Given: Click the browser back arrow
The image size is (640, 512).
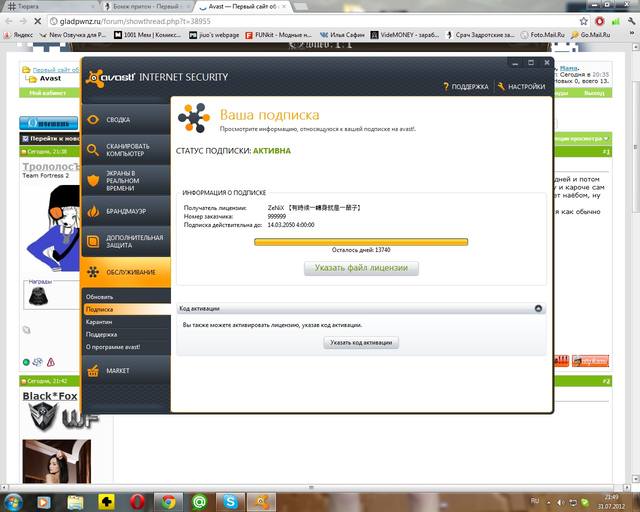Looking at the screenshot, I should click(x=9, y=21).
